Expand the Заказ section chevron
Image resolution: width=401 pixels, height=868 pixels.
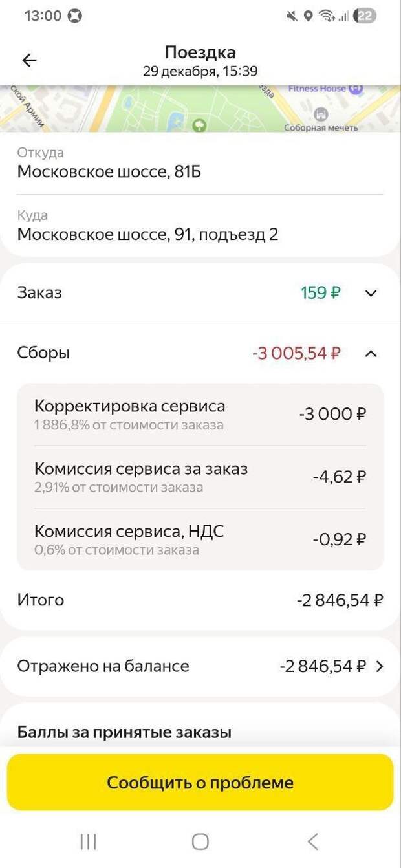(x=371, y=293)
